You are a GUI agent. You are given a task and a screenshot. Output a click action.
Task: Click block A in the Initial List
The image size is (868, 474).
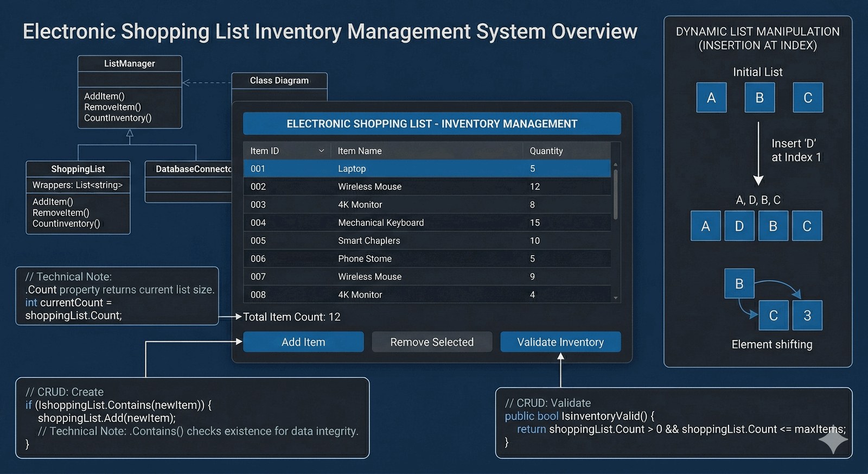[x=711, y=98]
